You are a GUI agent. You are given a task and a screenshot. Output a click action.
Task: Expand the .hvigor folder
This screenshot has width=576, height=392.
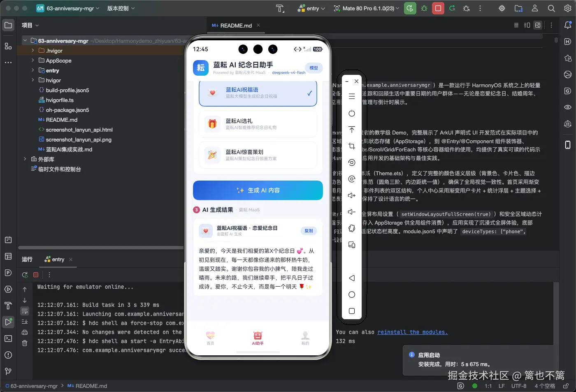pyautogui.click(x=33, y=51)
